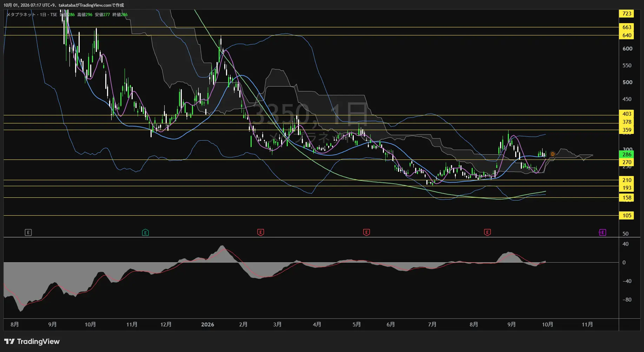The image size is (644, 352).
Task: Click the 5月 label on time axis
Action: pyautogui.click(x=357, y=325)
